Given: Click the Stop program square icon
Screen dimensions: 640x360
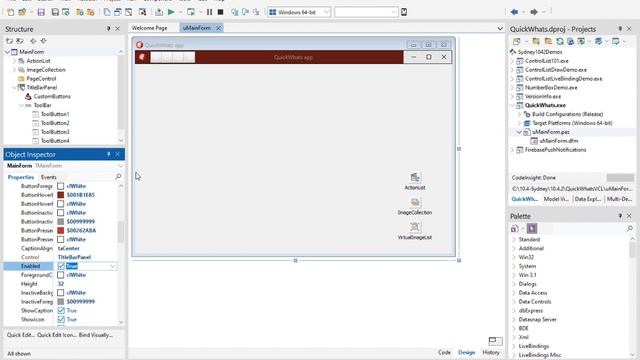Looking at the screenshot, I should click(x=220, y=12).
